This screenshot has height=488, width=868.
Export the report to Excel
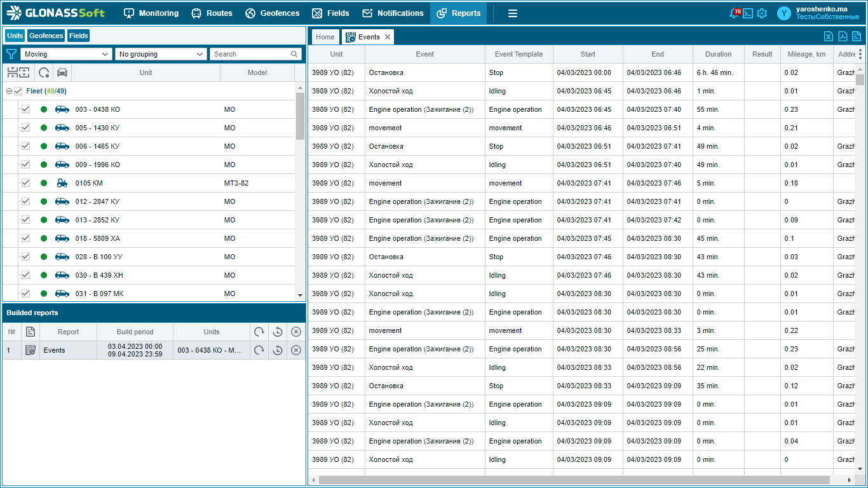coord(829,36)
